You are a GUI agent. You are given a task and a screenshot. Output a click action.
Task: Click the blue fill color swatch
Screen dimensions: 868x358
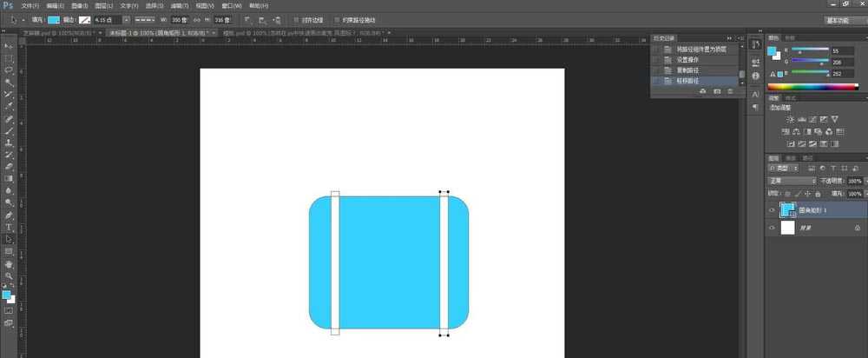pos(54,19)
